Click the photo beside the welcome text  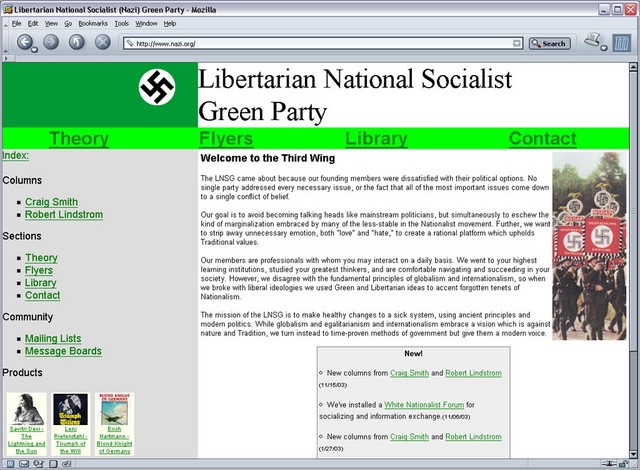(589, 246)
